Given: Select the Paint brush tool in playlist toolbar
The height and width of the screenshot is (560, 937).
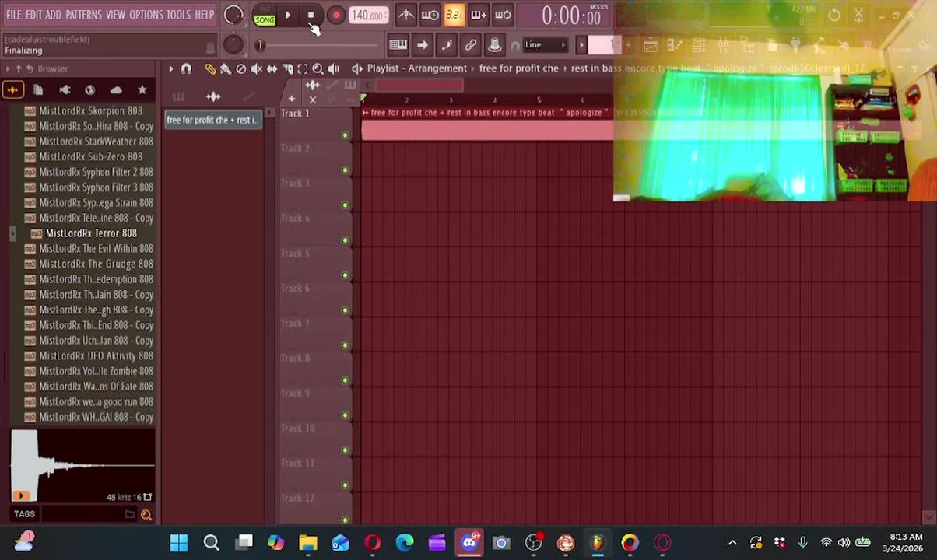Looking at the screenshot, I should click(226, 69).
